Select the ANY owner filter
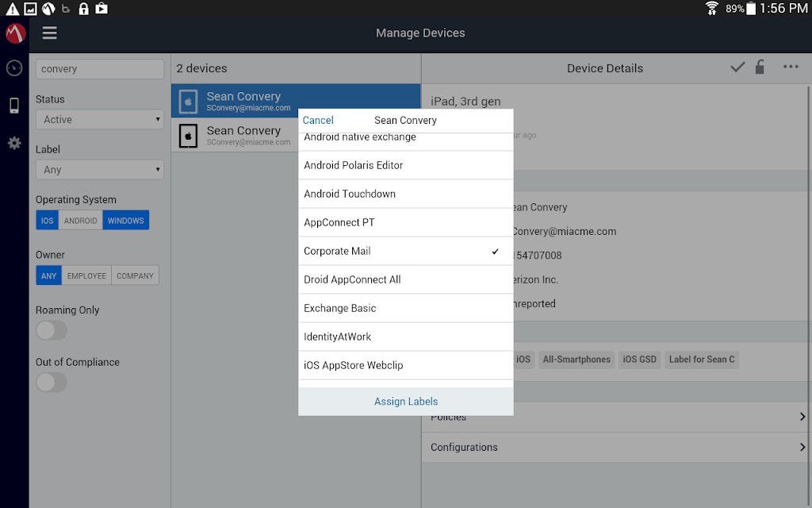812x508 pixels. pyautogui.click(x=48, y=275)
